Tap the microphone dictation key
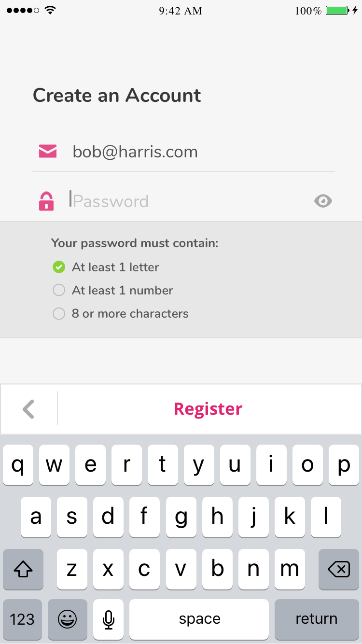This screenshot has height=644, width=362. (x=109, y=619)
